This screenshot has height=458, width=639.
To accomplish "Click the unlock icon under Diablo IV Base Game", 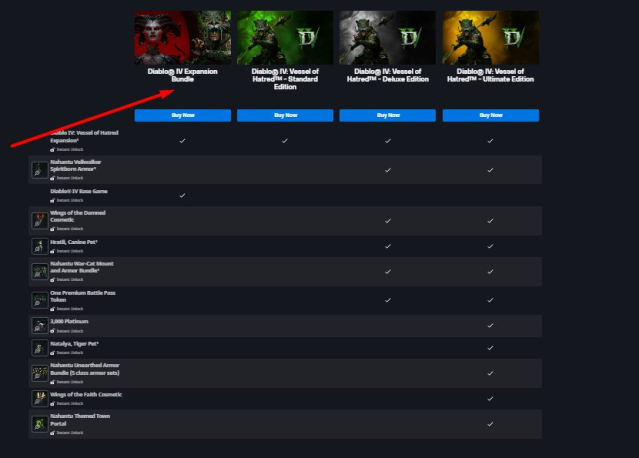I will coord(53,200).
